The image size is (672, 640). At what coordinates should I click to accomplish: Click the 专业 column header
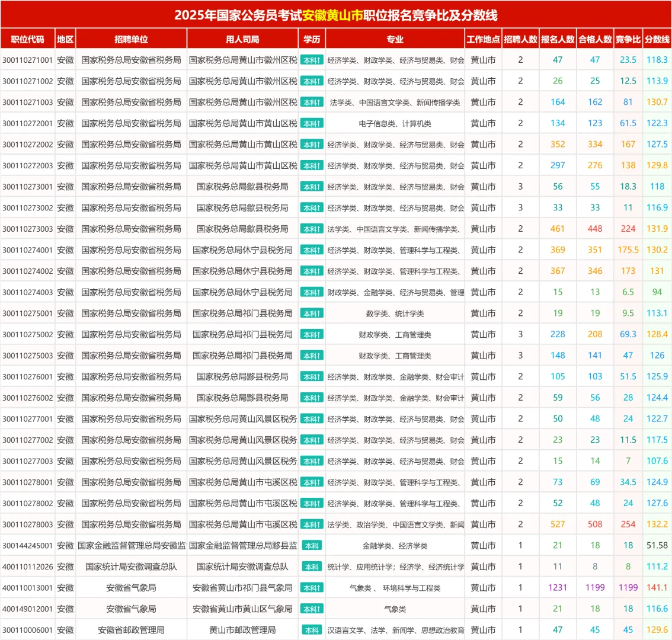coord(395,40)
